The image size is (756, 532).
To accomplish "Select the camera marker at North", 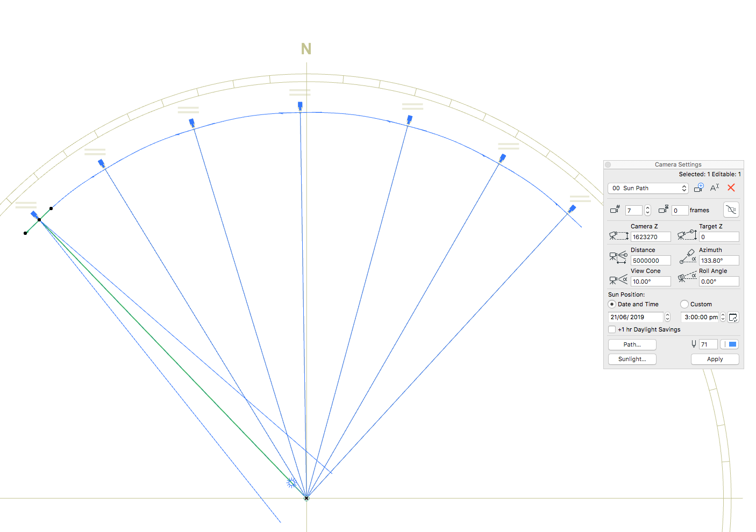I will click(x=300, y=106).
